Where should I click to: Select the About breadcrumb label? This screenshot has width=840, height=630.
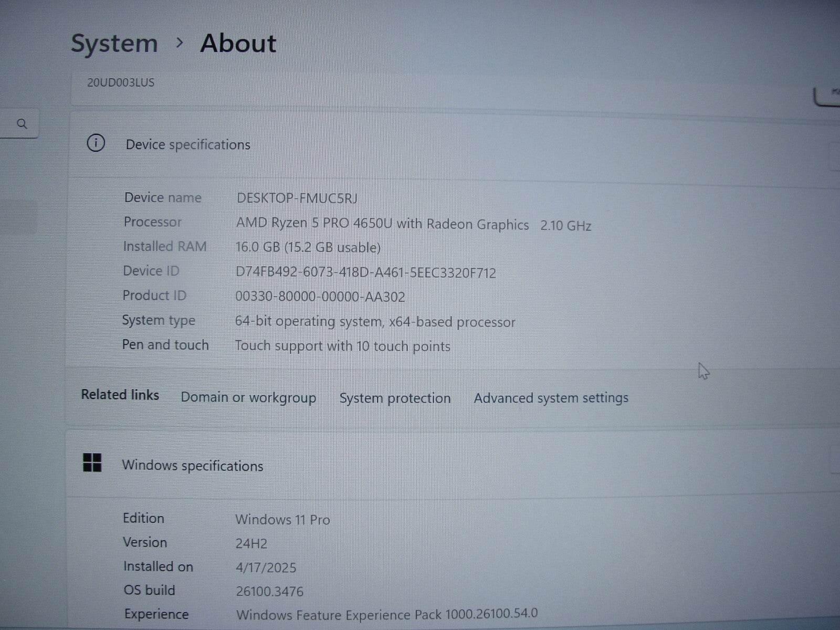(238, 43)
